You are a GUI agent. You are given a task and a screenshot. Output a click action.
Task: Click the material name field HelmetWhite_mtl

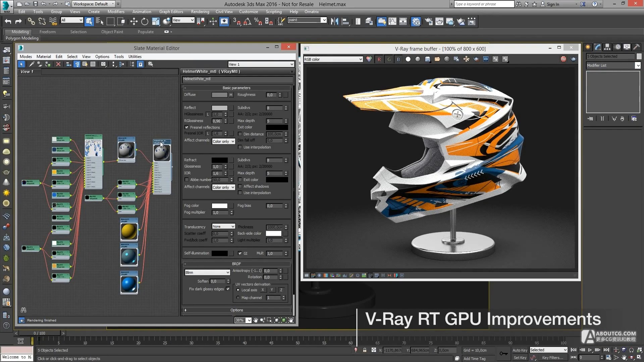[x=237, y=79]
